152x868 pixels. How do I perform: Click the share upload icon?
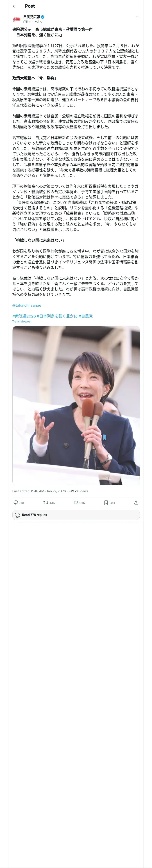(x=136, y=503)
